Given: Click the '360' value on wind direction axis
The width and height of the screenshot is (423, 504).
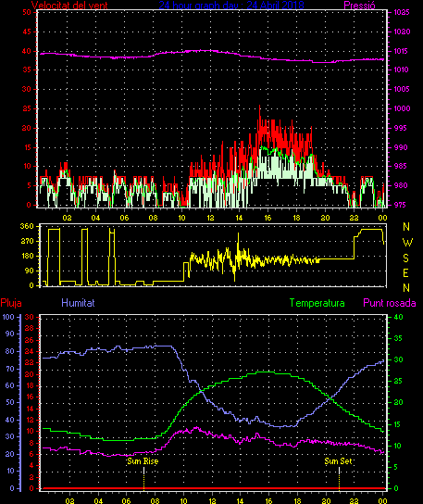Looking at the screenshot, I should click(x=26, y=226).
